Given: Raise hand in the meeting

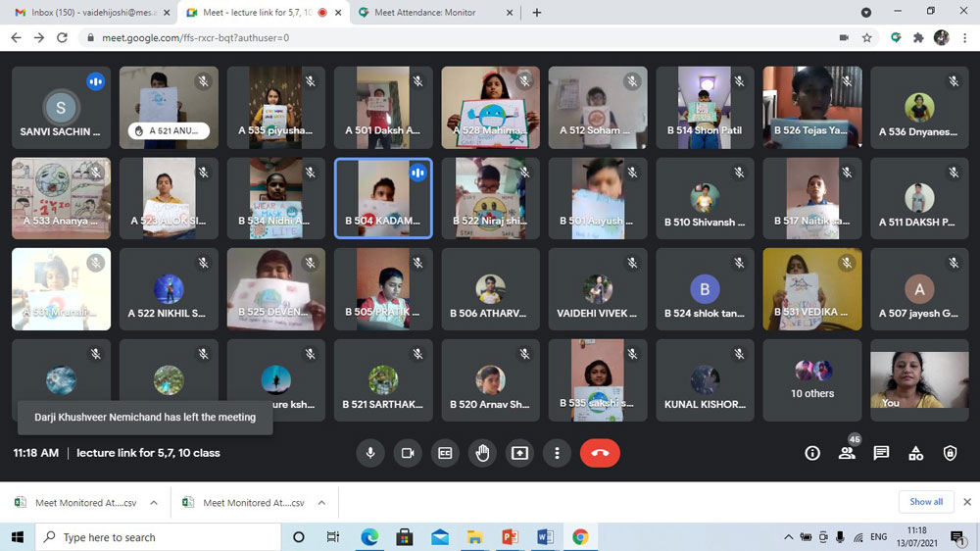Looking at the screenshot, I should (x=482, y=453).
